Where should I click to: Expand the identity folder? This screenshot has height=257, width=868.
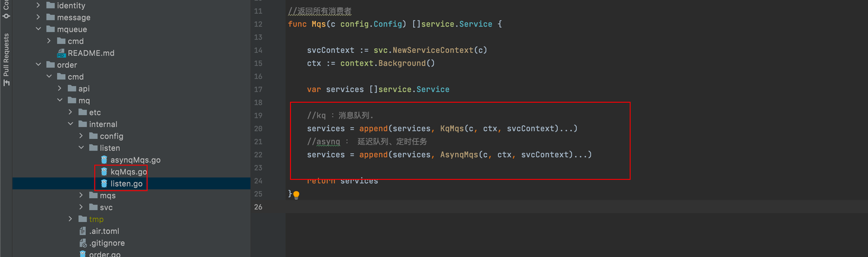click(x=38, y=5)
